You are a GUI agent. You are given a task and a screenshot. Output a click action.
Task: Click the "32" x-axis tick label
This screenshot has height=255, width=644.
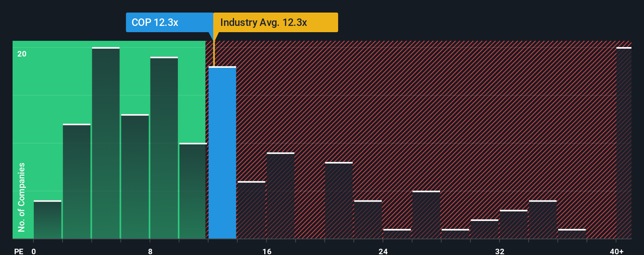click(x=499, y=251)
